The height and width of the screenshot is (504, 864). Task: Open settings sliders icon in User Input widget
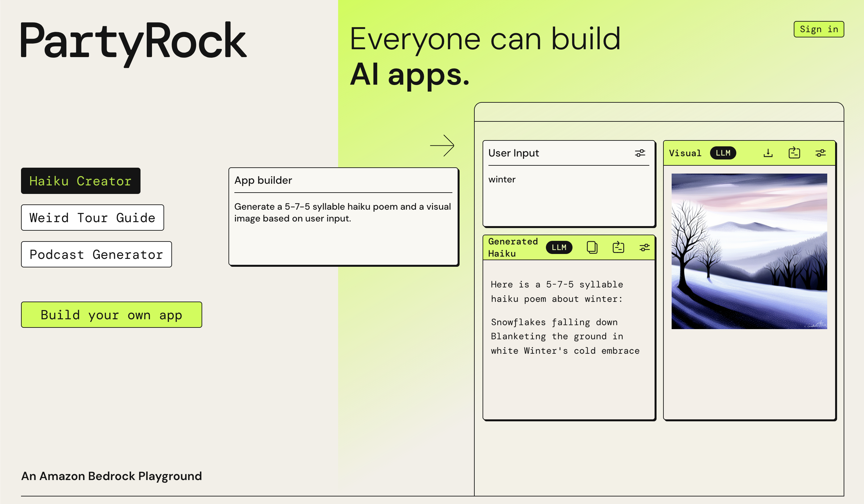(640, 153)
